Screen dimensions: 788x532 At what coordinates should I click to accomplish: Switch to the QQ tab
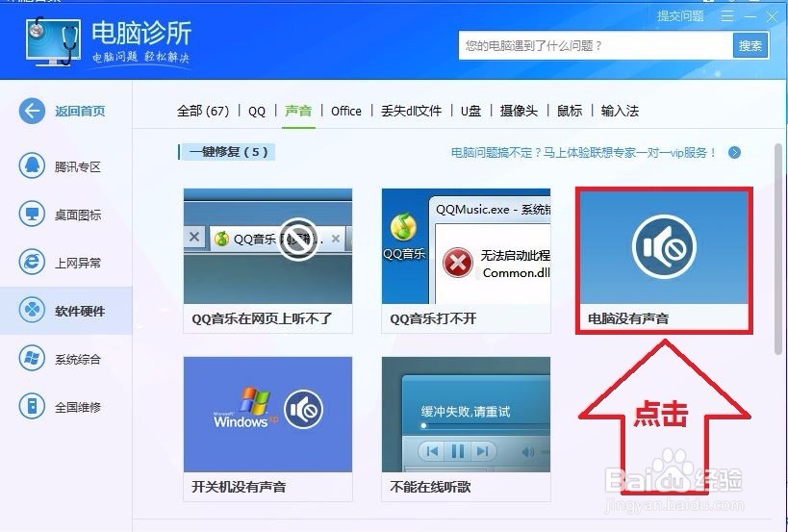(x=257, y=111)
